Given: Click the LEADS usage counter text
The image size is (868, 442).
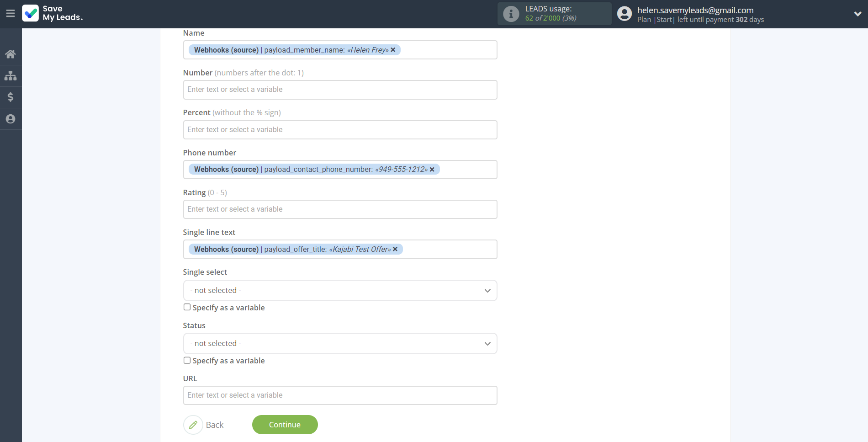Looking at the screenshot, I should 550,18.
